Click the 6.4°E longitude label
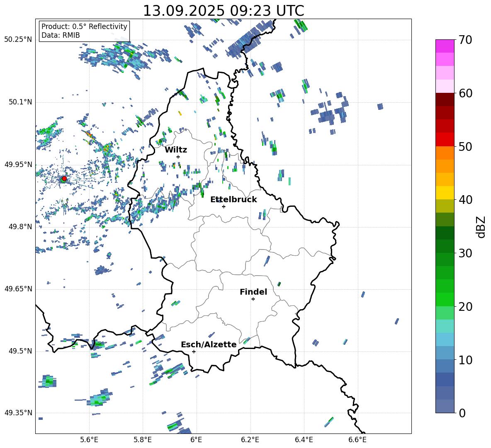The image size is (491, 448). pyautogui.click(x=304, y=440)
